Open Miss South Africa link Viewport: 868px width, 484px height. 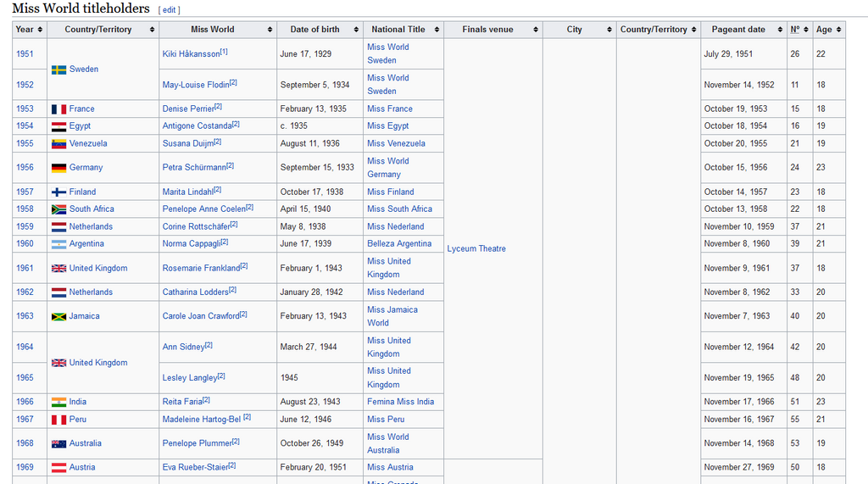click(x=400, y=209)
